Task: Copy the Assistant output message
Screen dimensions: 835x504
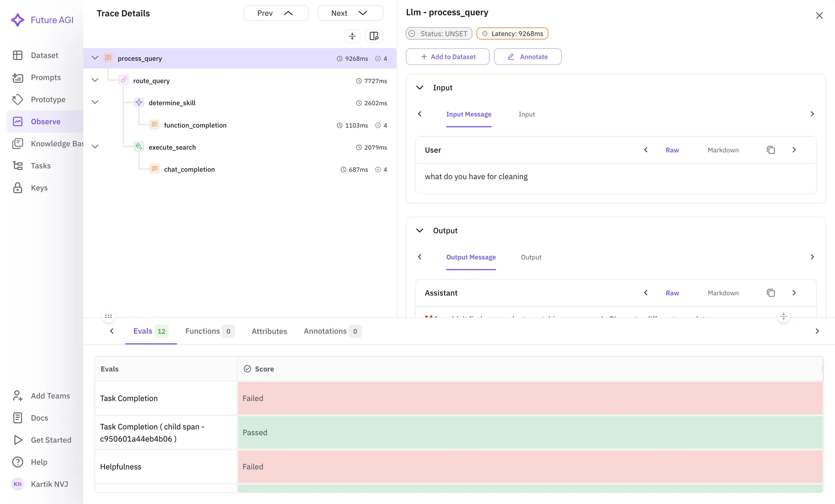Action: pyautogui.click(x=771, y=293)
